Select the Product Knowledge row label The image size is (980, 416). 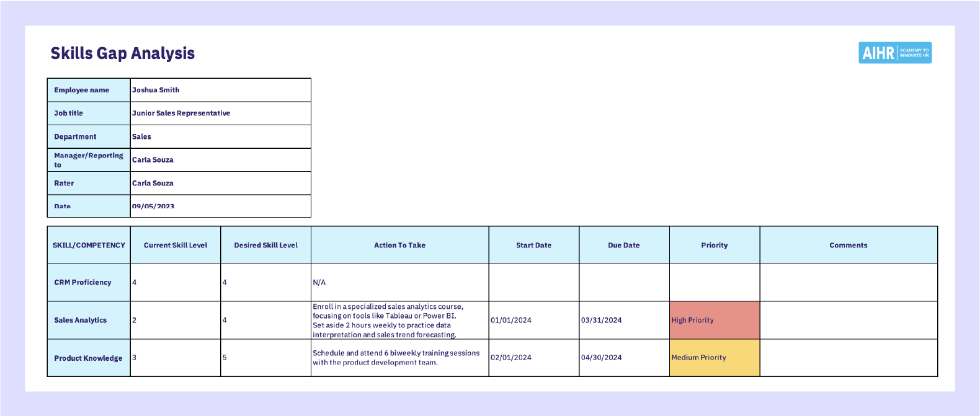coord(89,358)
